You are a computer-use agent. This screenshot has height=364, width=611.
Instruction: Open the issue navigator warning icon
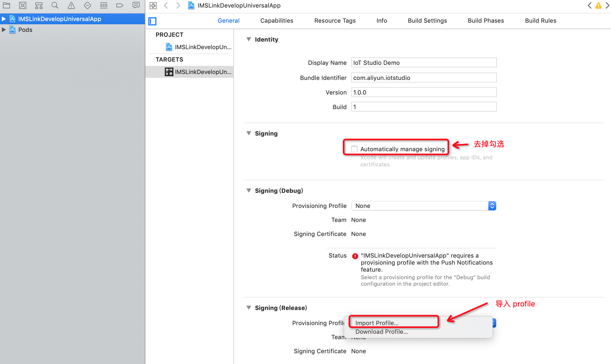click(71, 5)
